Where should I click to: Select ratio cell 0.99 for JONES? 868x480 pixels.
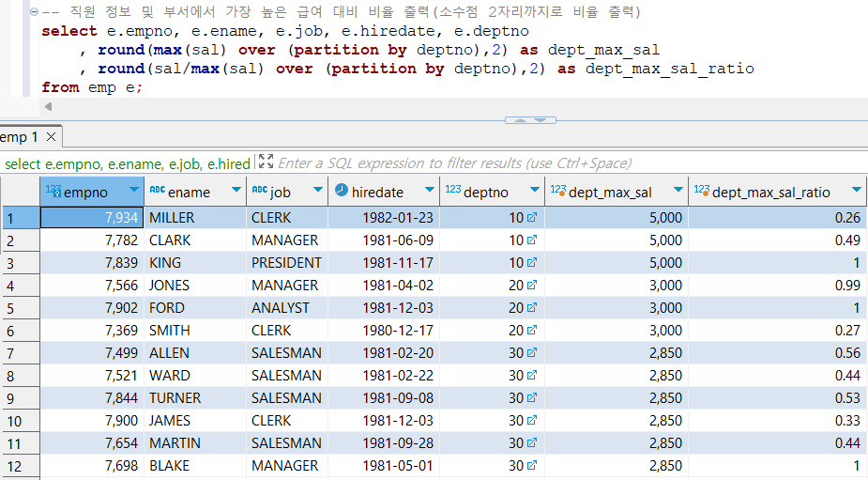[777, 286]
